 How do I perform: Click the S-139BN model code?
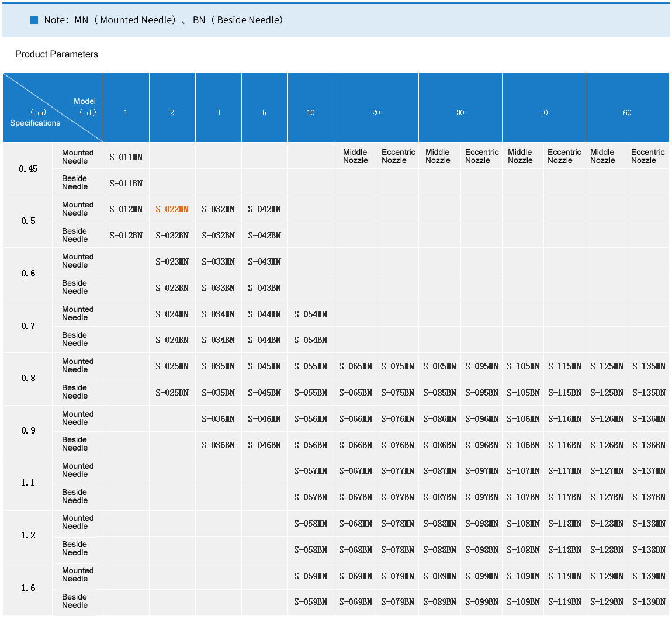point(649,602)
